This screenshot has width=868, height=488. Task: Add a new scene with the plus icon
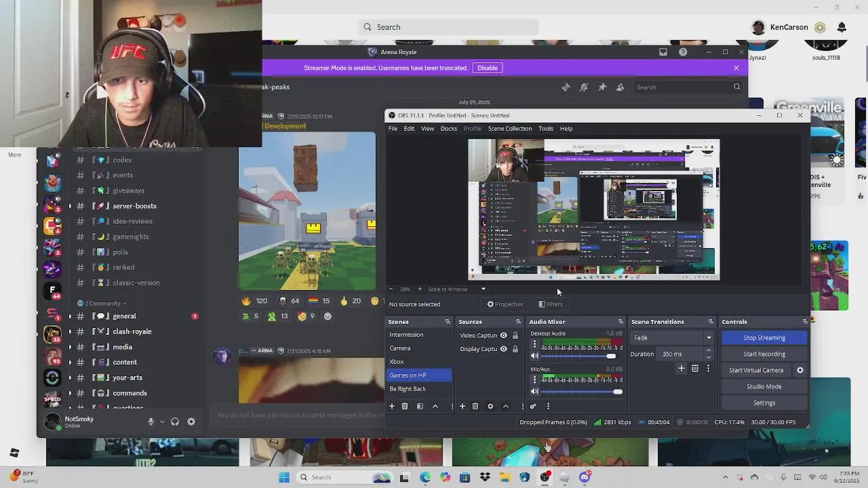(x=391, y=406)
